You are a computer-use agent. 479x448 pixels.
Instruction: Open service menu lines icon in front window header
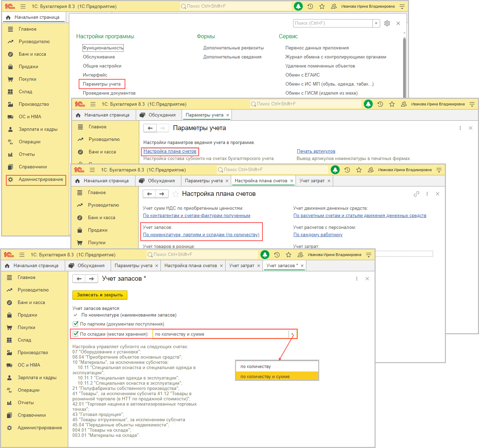[369, 255]
